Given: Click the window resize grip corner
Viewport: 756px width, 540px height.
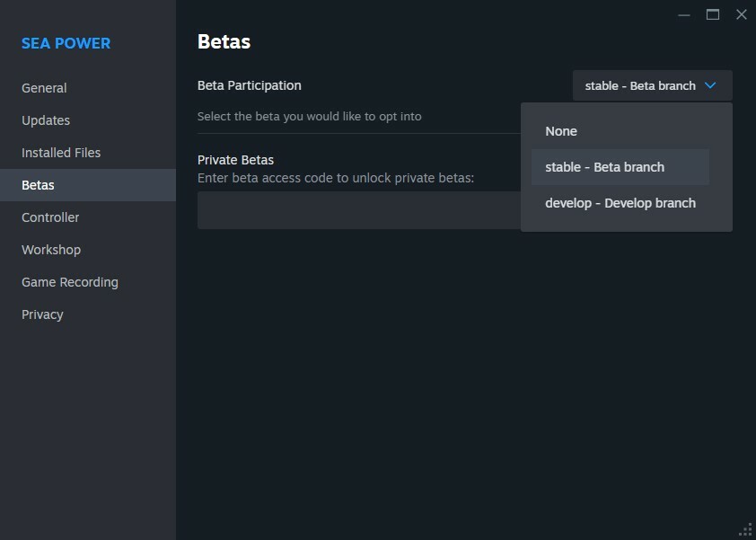Looking at the screenshot, I should coord(745,529).
